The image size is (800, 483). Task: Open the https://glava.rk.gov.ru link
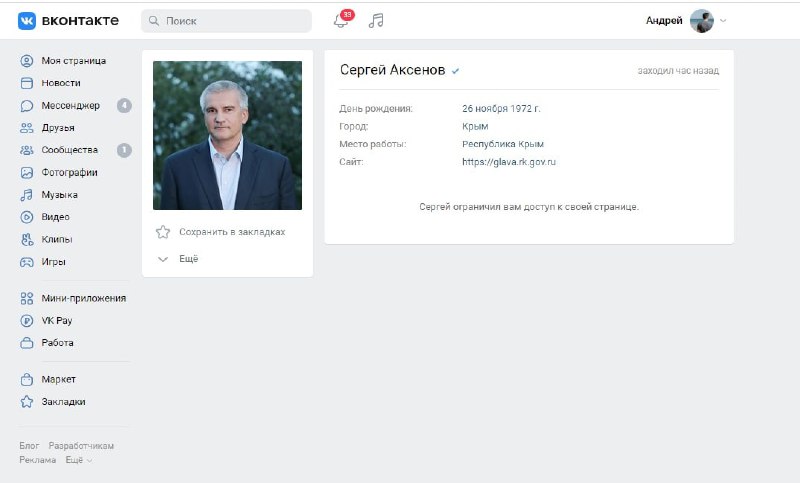click(x=509, y=162)
